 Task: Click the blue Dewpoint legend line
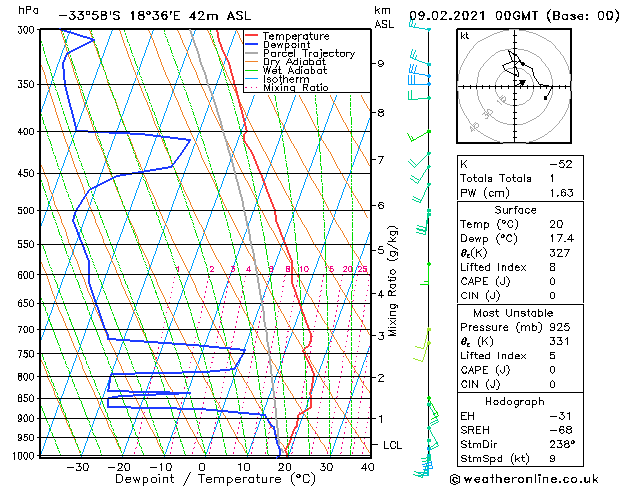point(252,45)
